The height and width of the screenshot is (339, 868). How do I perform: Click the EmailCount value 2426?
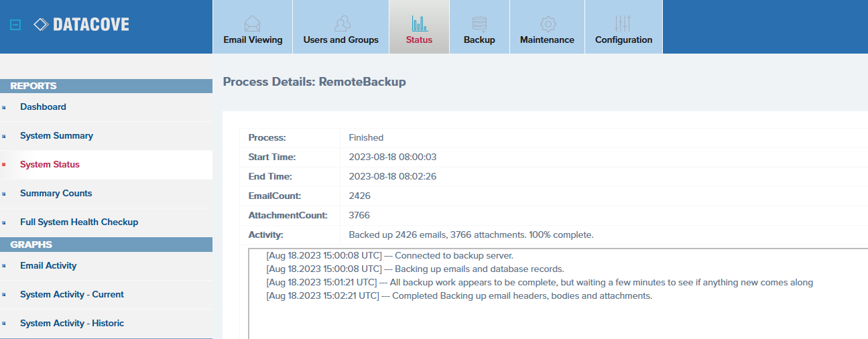pos(360,196)
